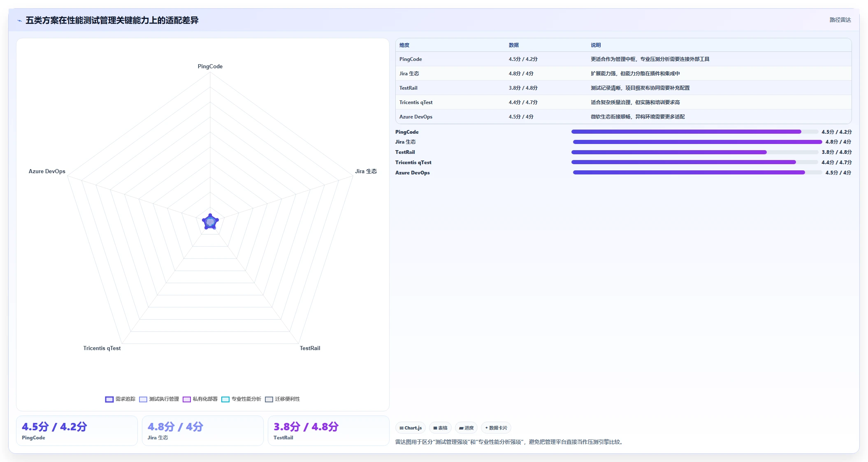Click table value 3.8分 / 4.8分

tap(523, 88)
